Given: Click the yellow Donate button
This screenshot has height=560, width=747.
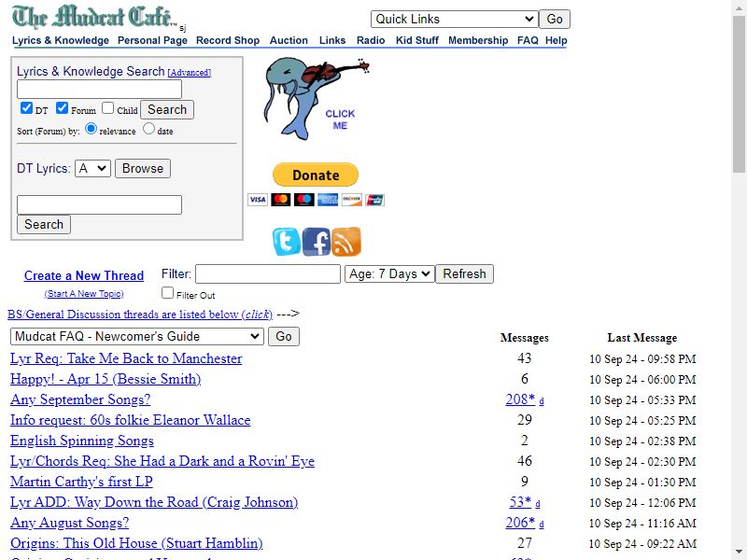Looking at the screenshot, I should 316,175.
